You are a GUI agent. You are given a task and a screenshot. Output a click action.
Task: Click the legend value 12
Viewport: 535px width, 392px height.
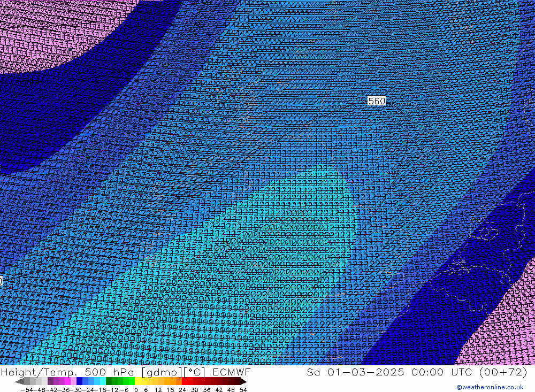pyautogui.click(x=158, y=390)
